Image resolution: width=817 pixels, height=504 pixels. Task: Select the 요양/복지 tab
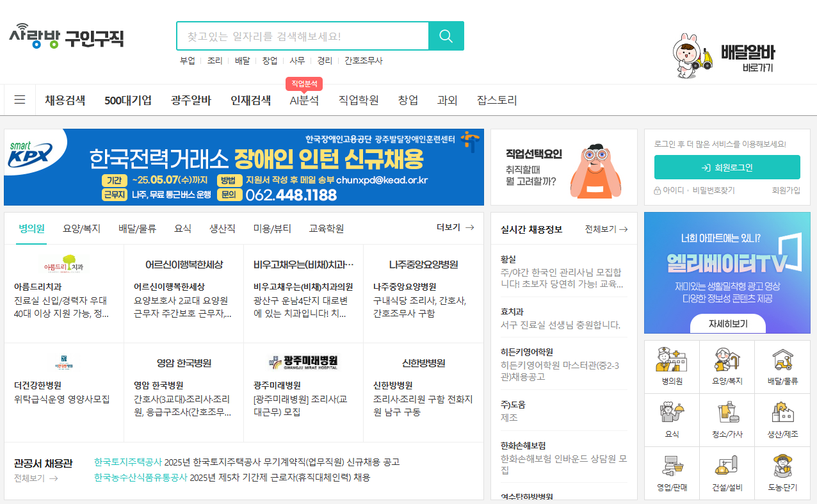point(82,229)
